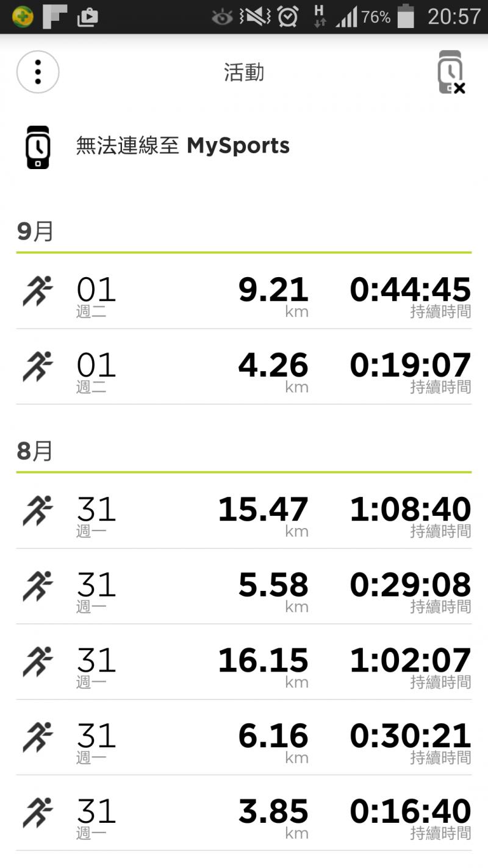Tap runner icon of 9.21 km activity
The height and width of the screenshot is (868, 488).
coord(38,291)
